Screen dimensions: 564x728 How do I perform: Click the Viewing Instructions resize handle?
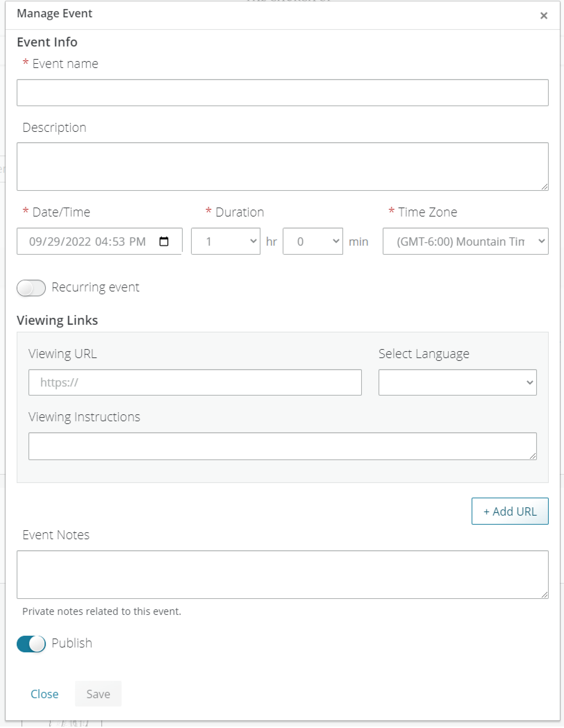(533, 456)
